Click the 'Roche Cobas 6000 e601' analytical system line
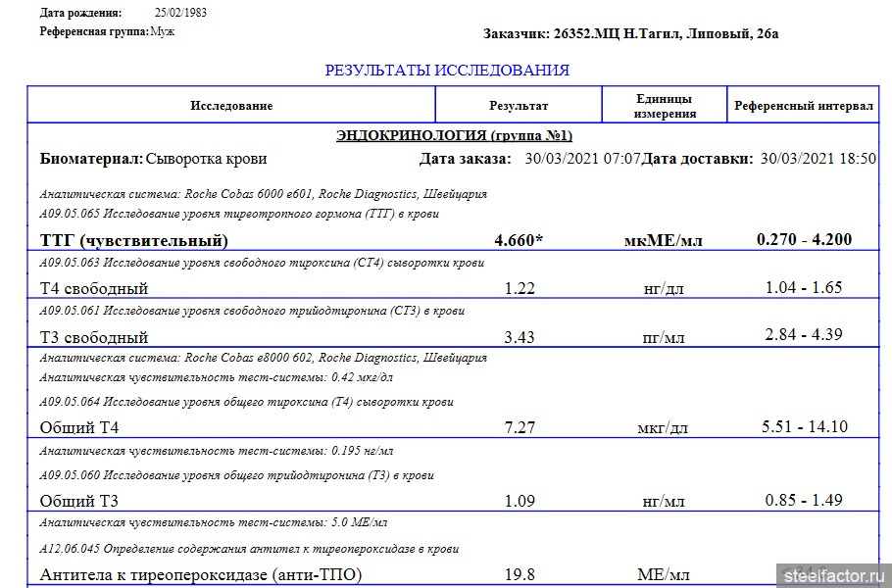 pyautogui.click(x=264, y=194)
